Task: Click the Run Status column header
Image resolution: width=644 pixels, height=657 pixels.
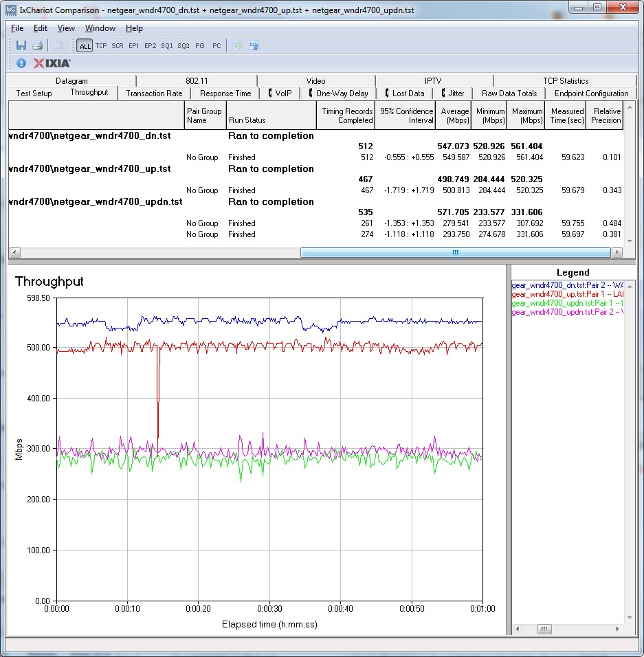Action: click(x=271, y=115)
